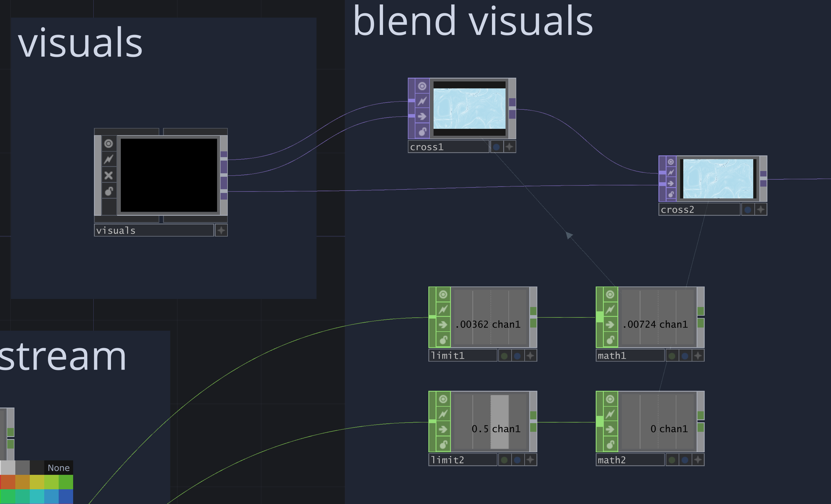831x504 pixels.
Task: Toggle viewer flag on visuals node
Action: tap(109, 144)
